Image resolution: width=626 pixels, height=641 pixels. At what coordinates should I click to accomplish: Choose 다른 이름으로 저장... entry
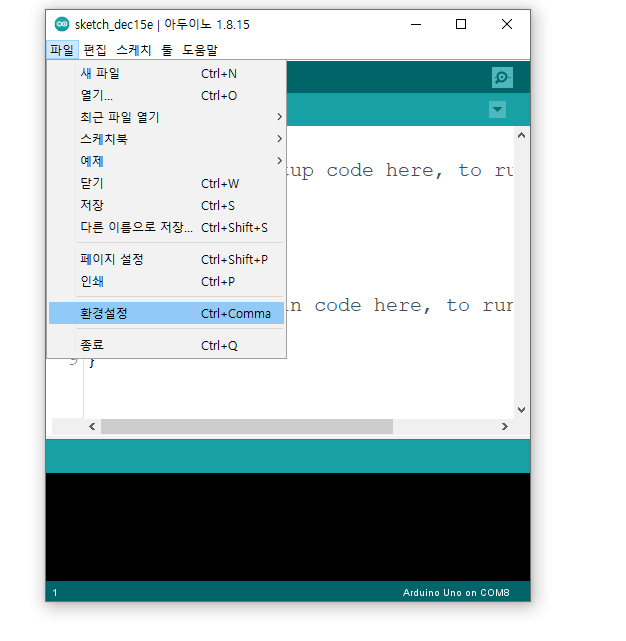166,227
